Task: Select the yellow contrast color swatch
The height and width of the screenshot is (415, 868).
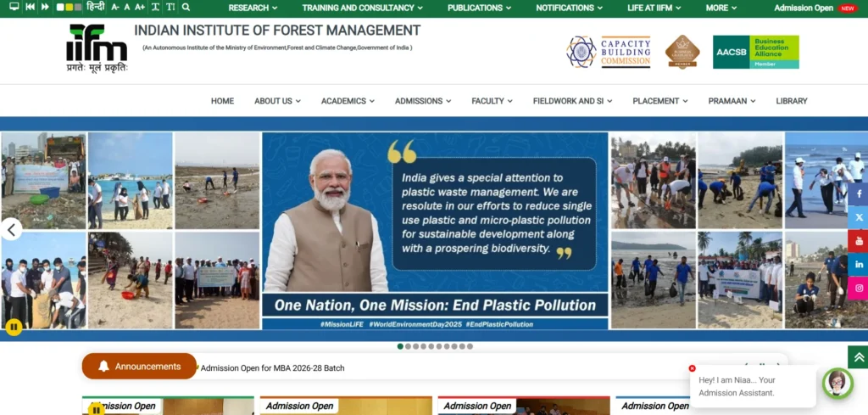Action: pos(70,7)
